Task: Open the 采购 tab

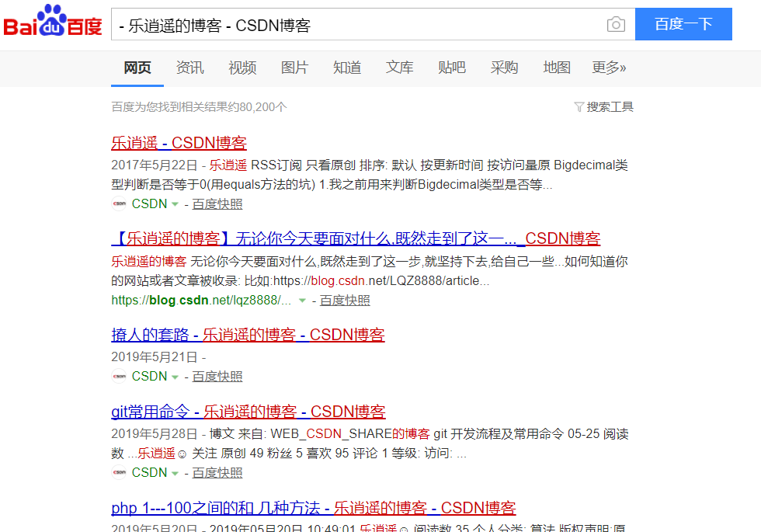Action: [x=504, y=68]
